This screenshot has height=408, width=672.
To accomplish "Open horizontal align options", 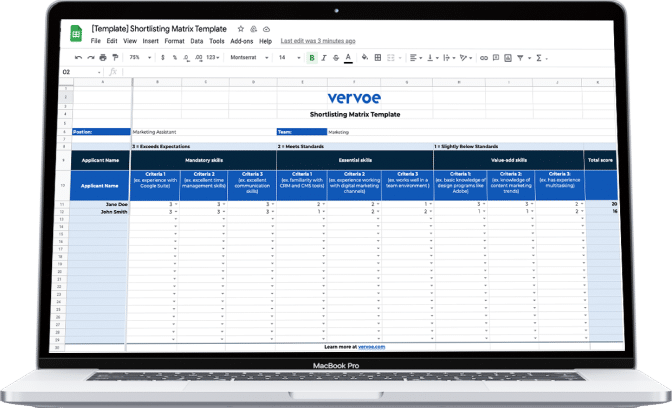I will click(415, 57).
